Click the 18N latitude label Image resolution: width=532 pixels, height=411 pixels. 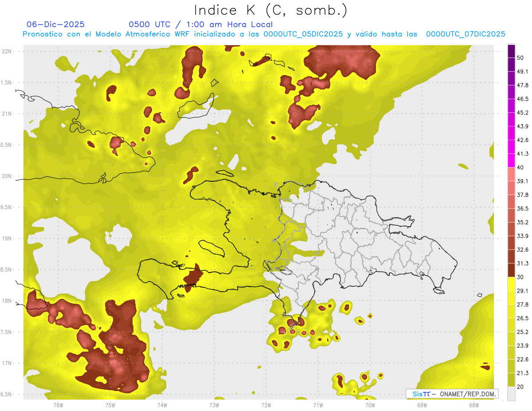(x=7, y=301)
